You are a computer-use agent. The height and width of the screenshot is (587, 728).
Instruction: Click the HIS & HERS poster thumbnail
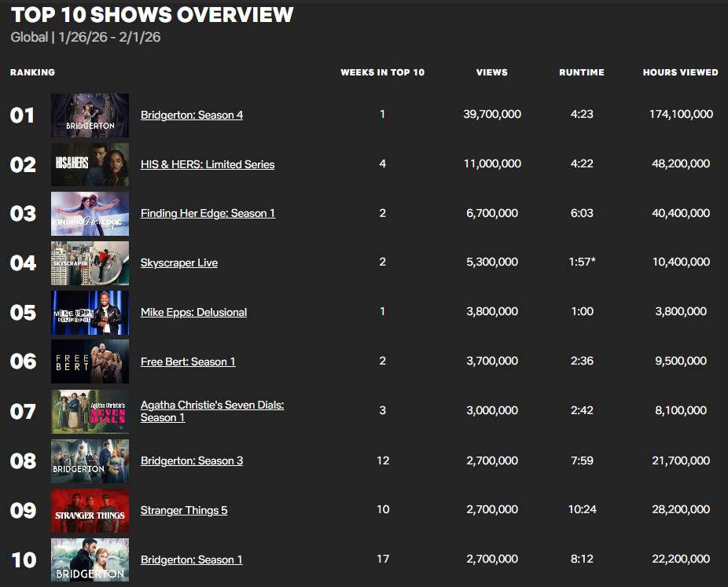click(90, 164)
